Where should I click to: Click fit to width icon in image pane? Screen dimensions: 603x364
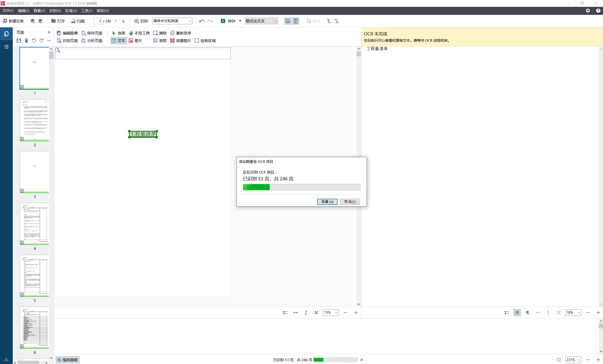tap(296, 313)
